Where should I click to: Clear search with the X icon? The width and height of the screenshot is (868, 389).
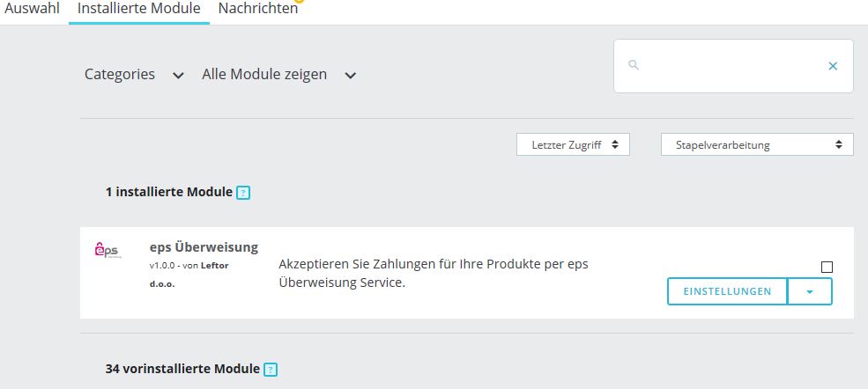pyautogui.click(x=833, y=66)
